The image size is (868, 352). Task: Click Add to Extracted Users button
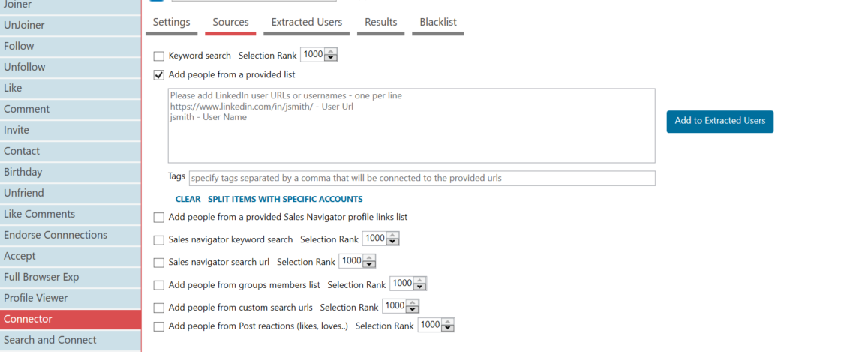[x=719, y=121]
